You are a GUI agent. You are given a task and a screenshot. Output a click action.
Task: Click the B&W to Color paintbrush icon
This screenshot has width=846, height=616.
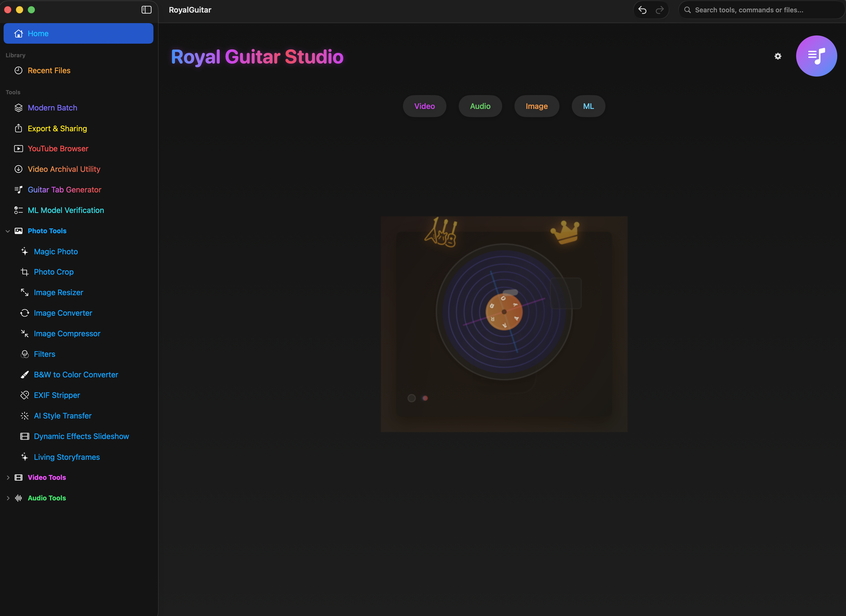pos(25,374)
